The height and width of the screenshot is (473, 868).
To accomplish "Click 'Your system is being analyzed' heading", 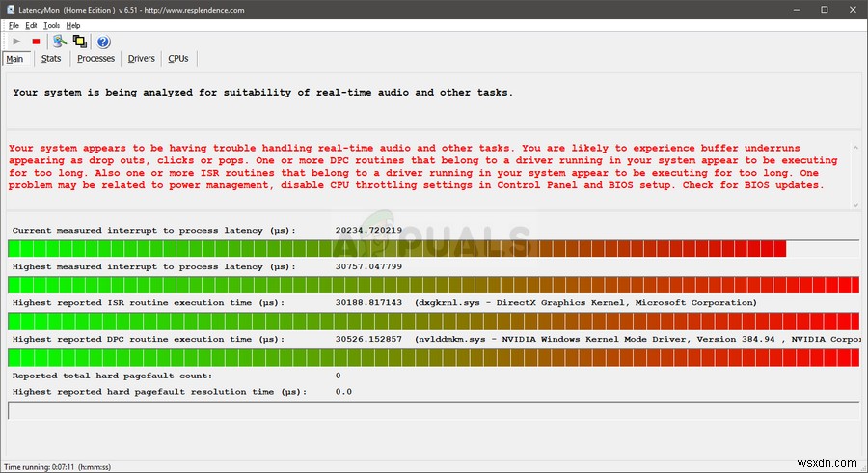I will tap(263, 93).
